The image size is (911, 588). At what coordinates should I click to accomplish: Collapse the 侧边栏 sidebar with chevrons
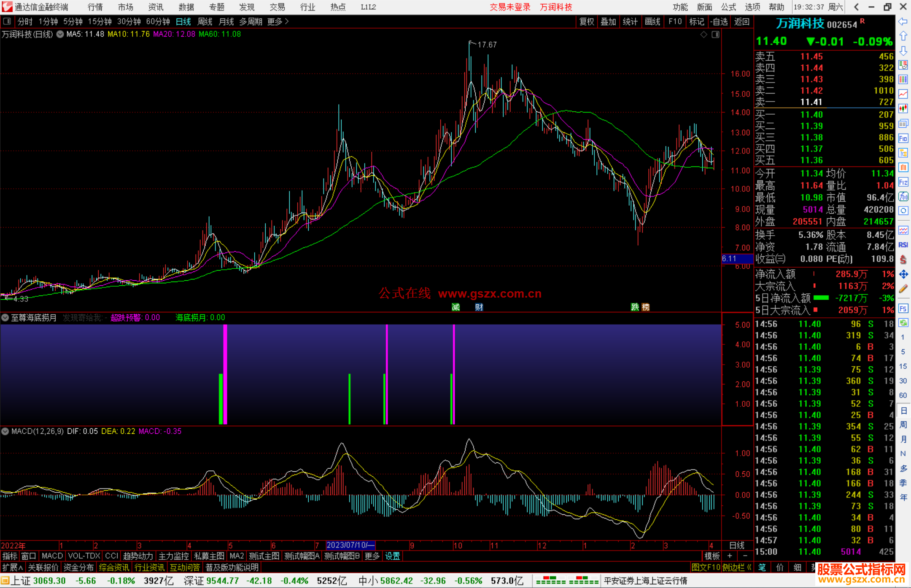click(x=737, y=567)
